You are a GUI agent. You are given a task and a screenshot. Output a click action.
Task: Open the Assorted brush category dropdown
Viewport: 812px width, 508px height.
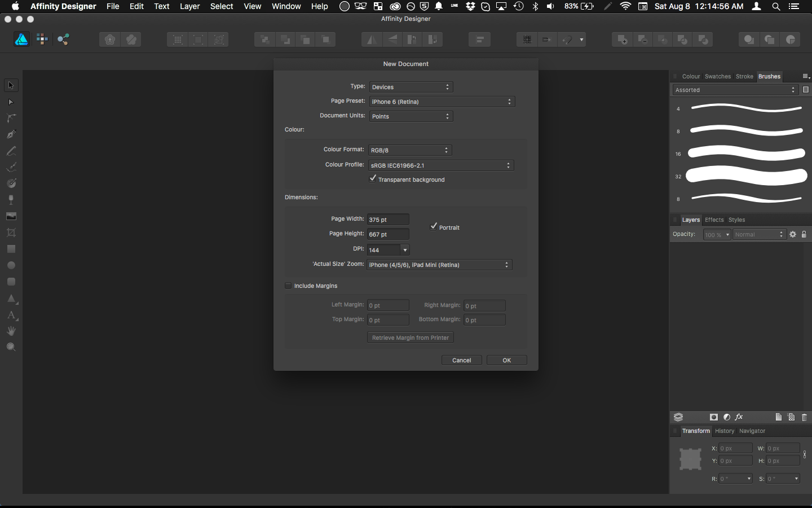[735, 90]
